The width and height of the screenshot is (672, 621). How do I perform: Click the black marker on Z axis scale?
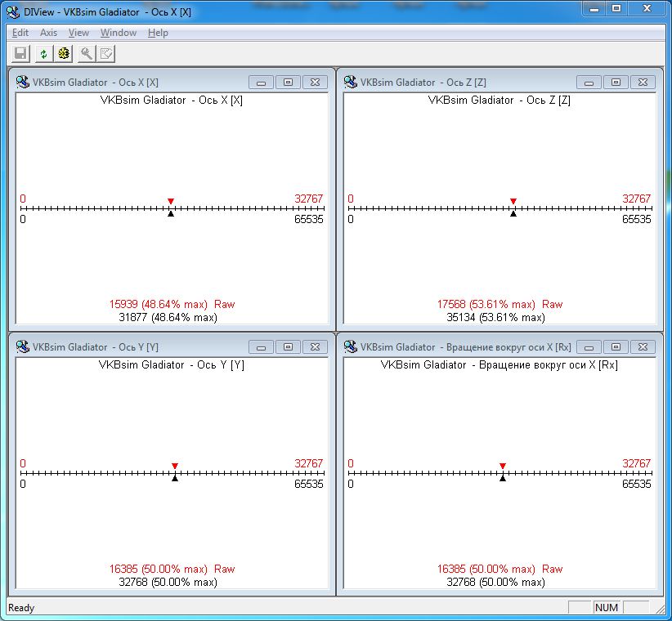point(513,213)
